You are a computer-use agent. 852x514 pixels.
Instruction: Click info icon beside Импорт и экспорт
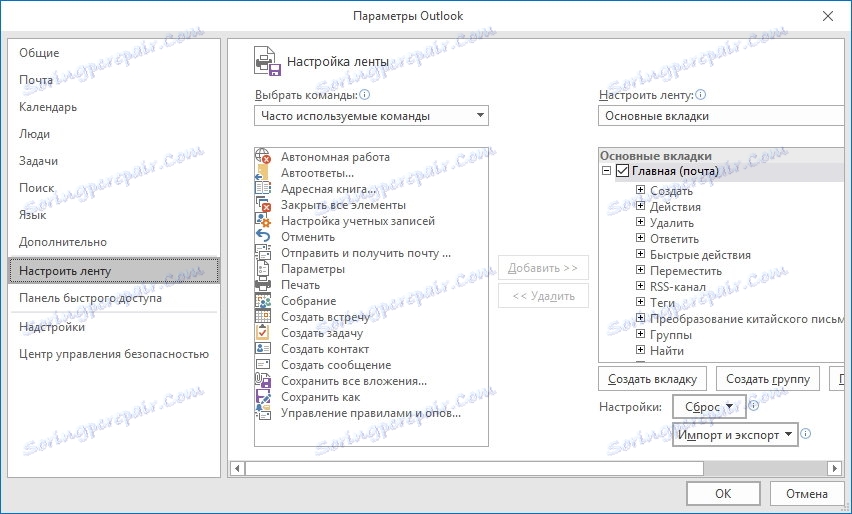pos(806,434)
